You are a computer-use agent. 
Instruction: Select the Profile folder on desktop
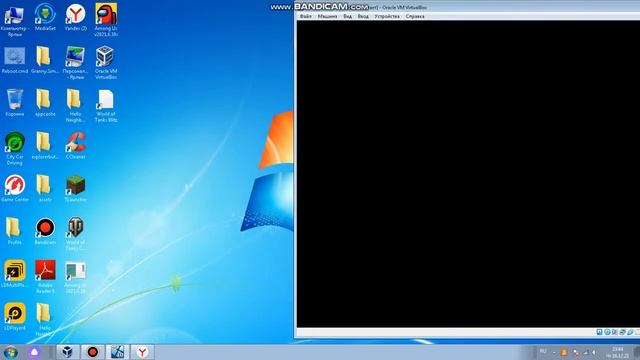pyautogui.click(x=15, y=231)
